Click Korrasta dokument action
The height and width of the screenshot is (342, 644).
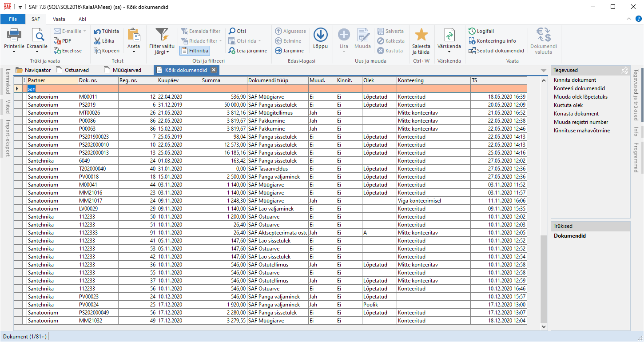[x=576, y=114]
